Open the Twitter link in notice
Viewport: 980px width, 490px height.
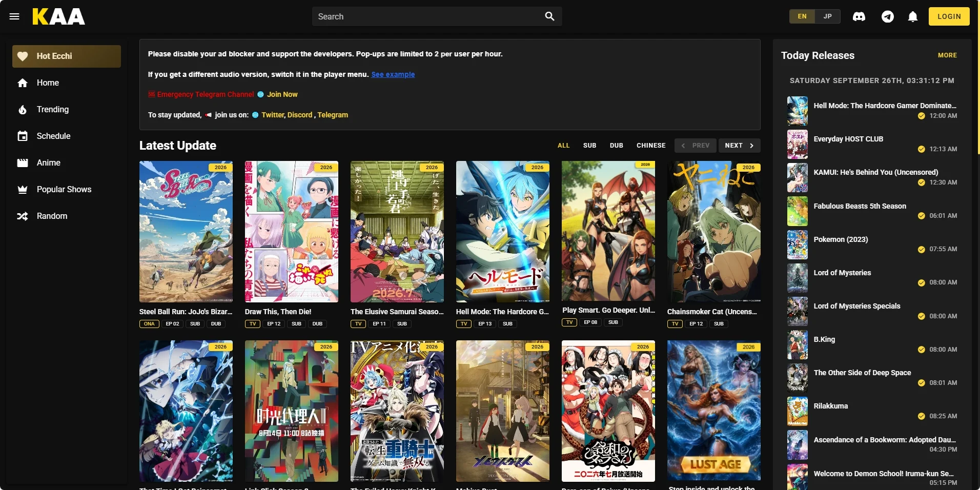pos(273,115)
